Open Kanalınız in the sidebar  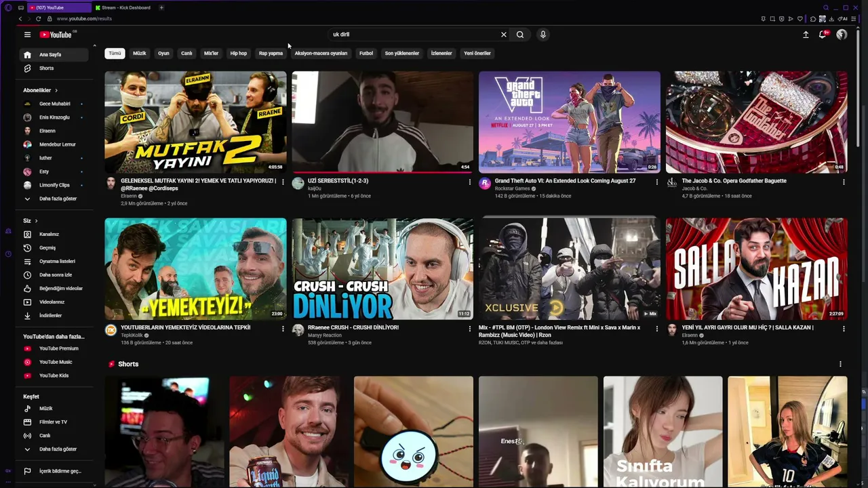pyautogui.click(x=54, y=235)
